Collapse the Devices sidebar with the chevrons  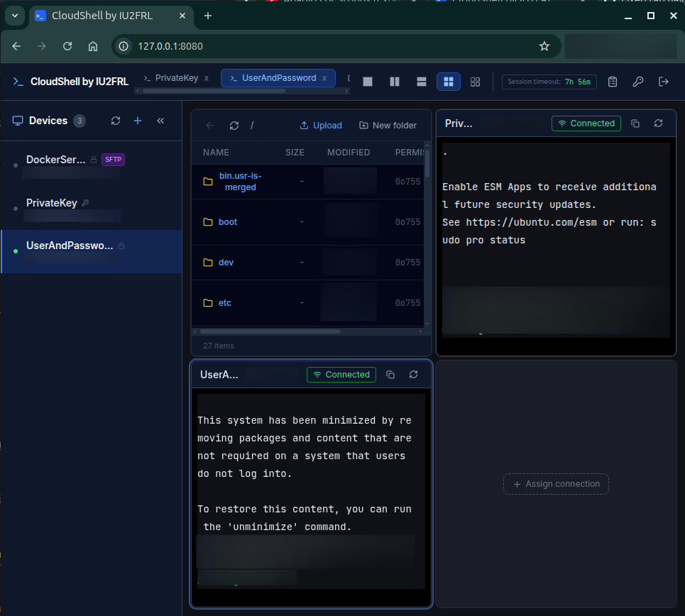[x=159, y=121]
